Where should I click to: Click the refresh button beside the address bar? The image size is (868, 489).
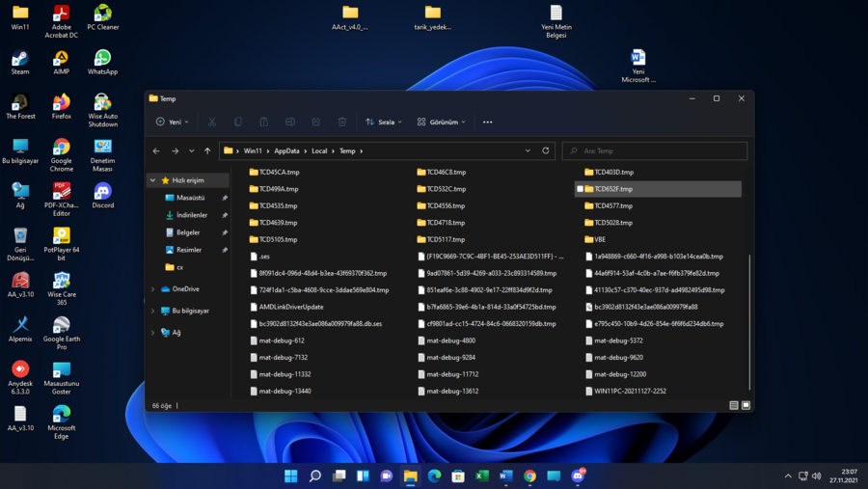546,150
